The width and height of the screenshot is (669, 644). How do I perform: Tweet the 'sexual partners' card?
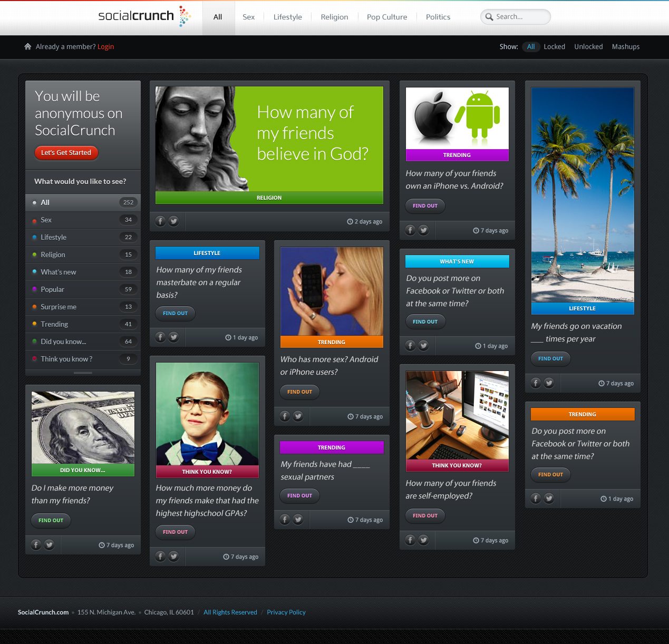click(298, 520)
